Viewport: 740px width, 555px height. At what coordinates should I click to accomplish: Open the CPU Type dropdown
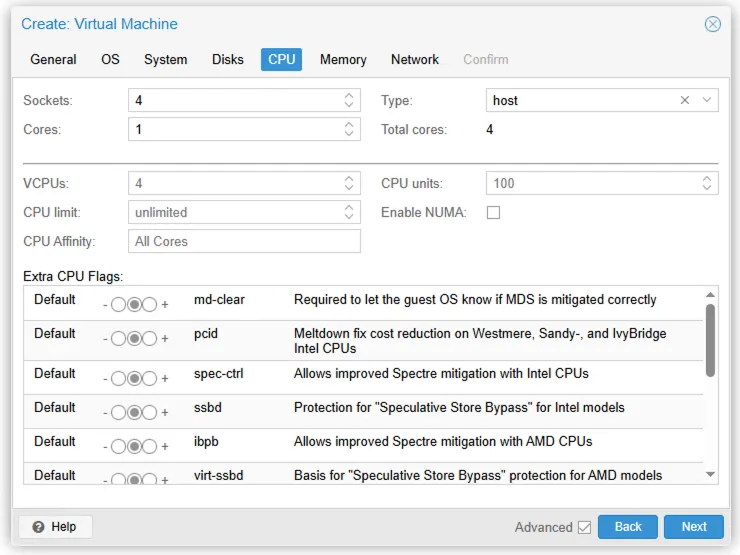[x=706, y=100]
